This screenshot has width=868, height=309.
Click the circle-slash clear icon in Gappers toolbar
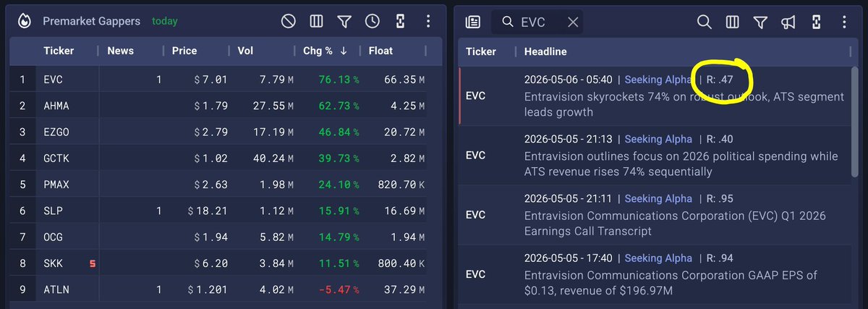(289, 22)
